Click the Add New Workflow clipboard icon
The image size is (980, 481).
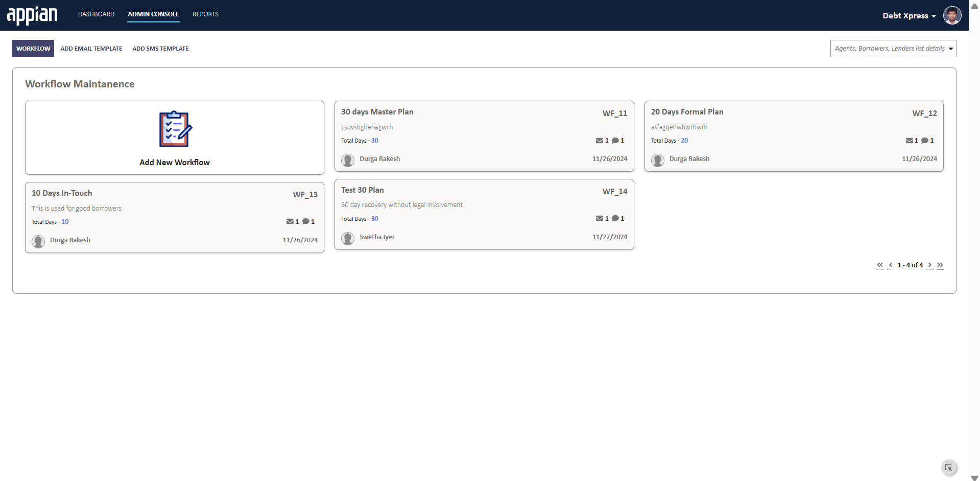(x=175, y=129)
